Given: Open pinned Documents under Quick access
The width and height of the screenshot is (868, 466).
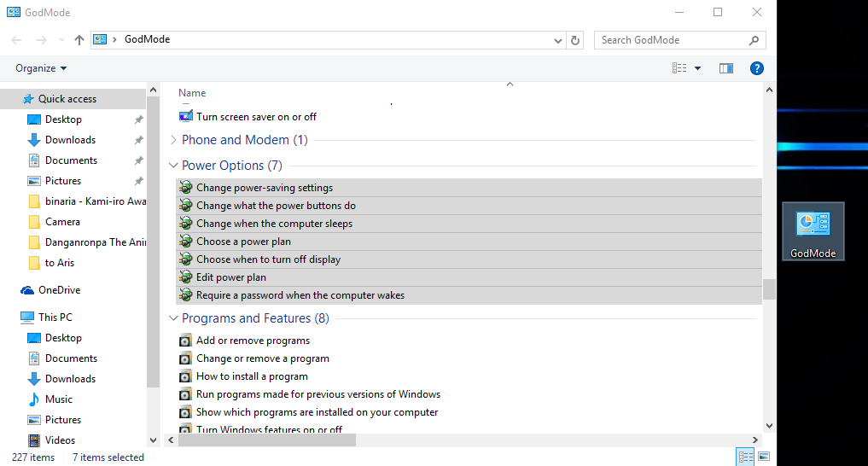Looking at the screenshot, I should [71, 160].
